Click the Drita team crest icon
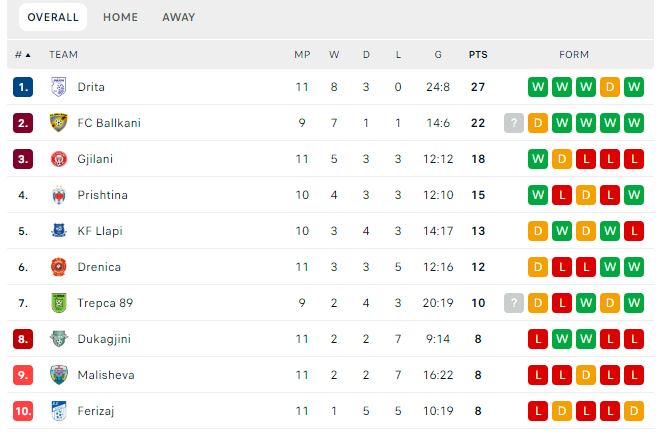 [59, 87]
